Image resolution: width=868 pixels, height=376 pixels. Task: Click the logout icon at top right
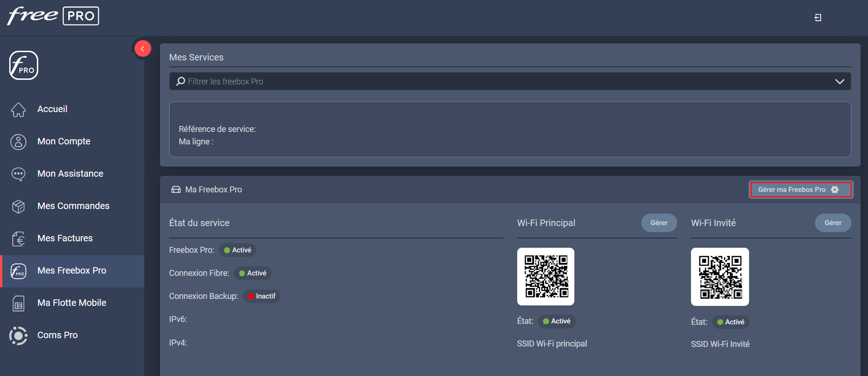tap(818, 18)
